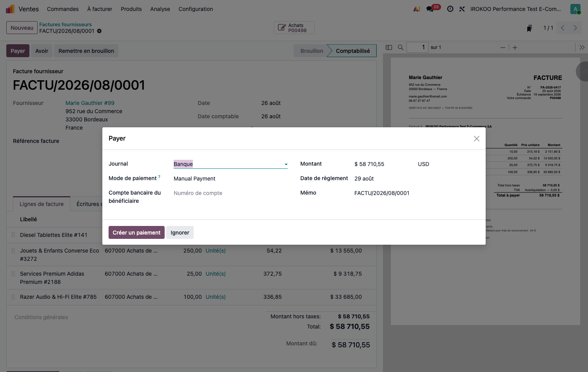This screenshot has height=372, width=588.
Task: Open conversations icon with 23 badge
Action: click(x=433, y=8)
